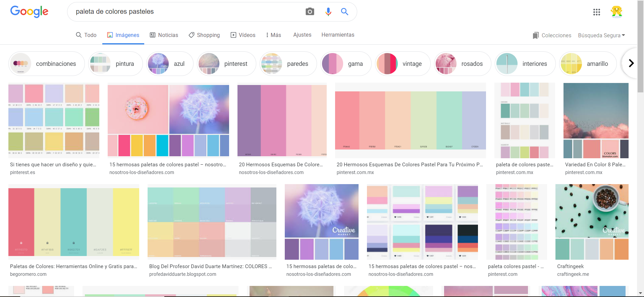Viewport: 644px width, 297px height.
Task: Open the account profile avatar
Action: pyautogui.click(x=616, y=12)
